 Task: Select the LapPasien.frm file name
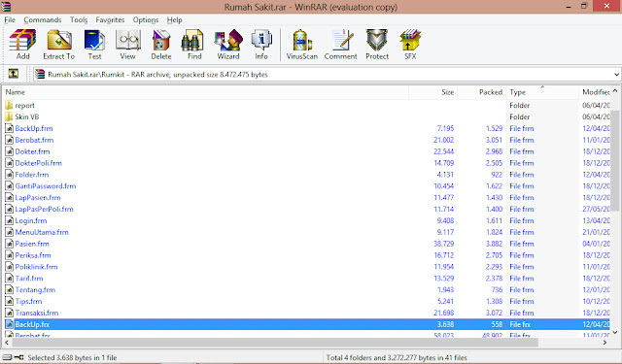[38, 198]
